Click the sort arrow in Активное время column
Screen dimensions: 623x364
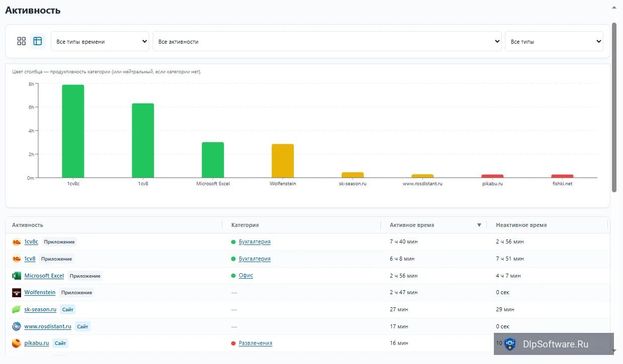479,225
